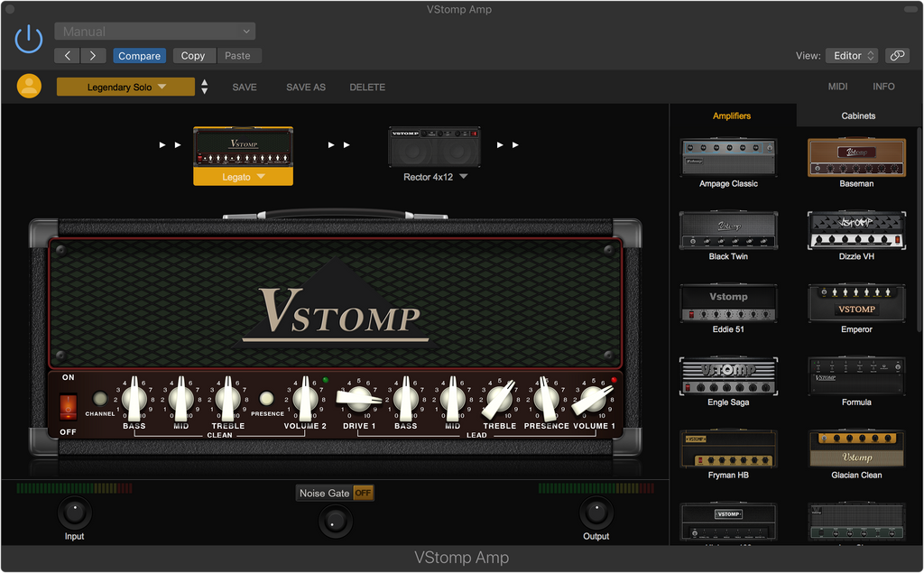This screenshot has width=924, height=573.
Task: Click the Output level knob
Action: 596,513
